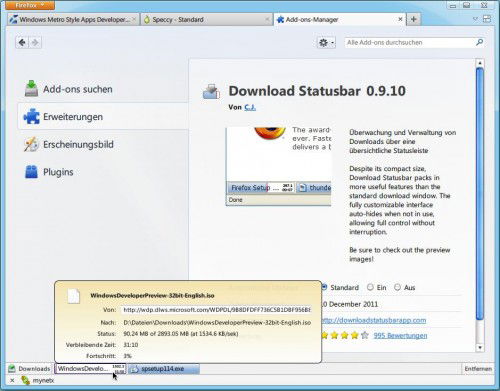Open the Firefox application menu button

[30, 5]
